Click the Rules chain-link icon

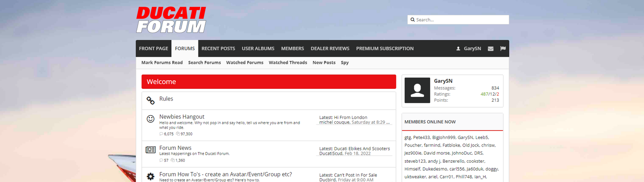tap(151, 100)
